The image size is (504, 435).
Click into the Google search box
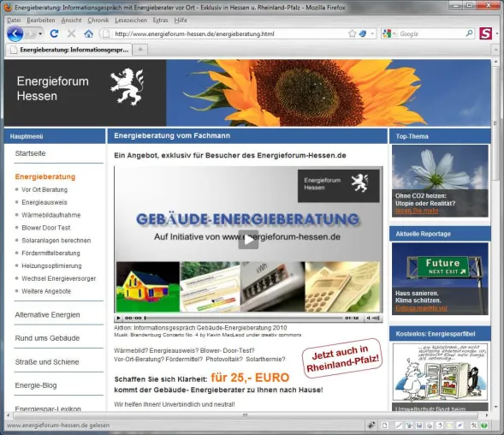pyautogui.click(x=430, y=33)
